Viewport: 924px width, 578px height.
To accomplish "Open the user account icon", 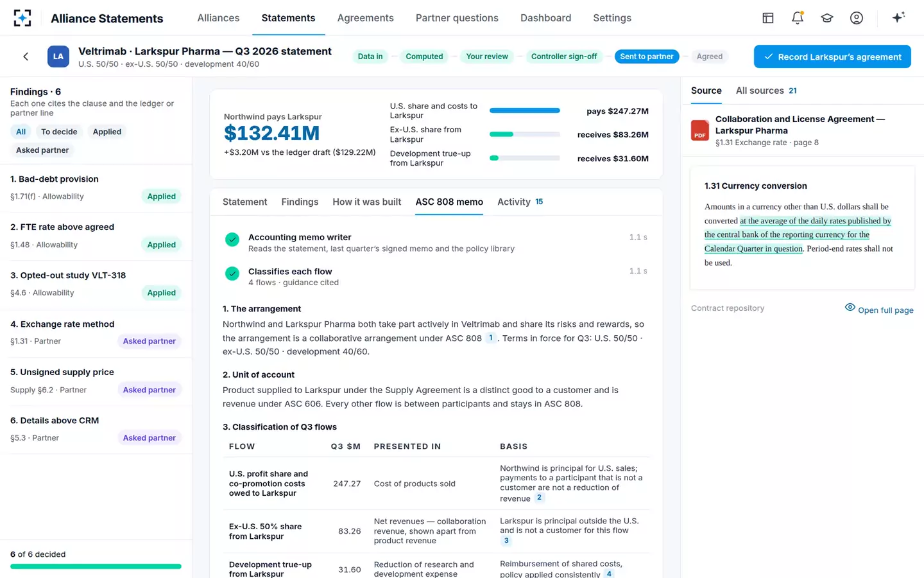I will click(x=857, y=18).
